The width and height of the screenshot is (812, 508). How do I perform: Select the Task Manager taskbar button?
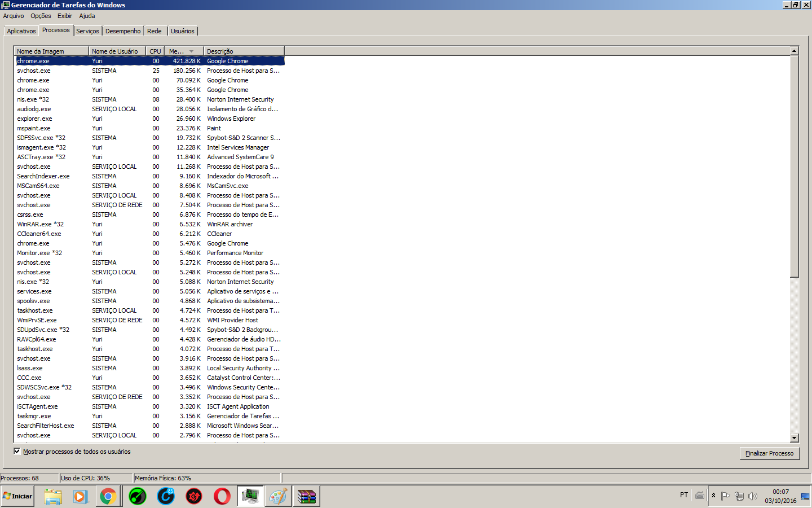(x=250, y=497)
